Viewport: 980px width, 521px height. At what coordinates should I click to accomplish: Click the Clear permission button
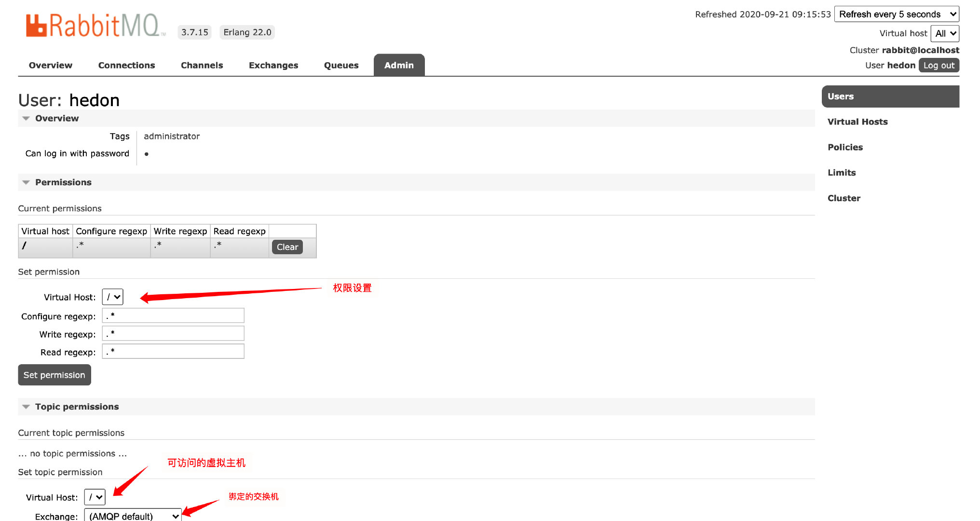[287, 247]
